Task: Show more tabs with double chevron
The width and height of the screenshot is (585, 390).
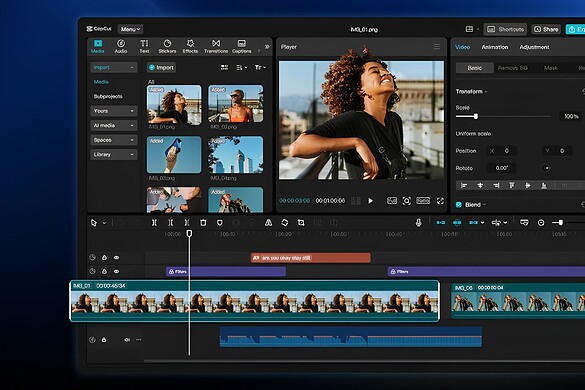Action: [x=267, y=47]
